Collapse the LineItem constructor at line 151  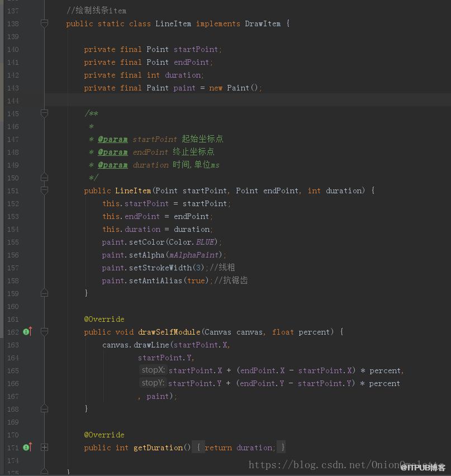(44, 191)
